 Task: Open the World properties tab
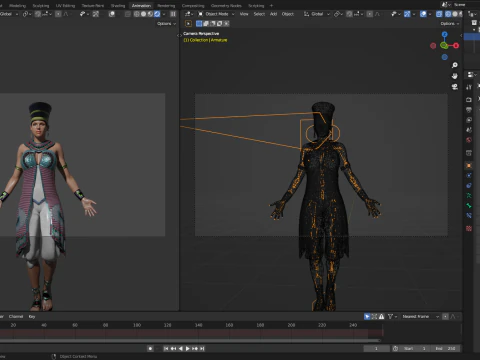[469, 140]
